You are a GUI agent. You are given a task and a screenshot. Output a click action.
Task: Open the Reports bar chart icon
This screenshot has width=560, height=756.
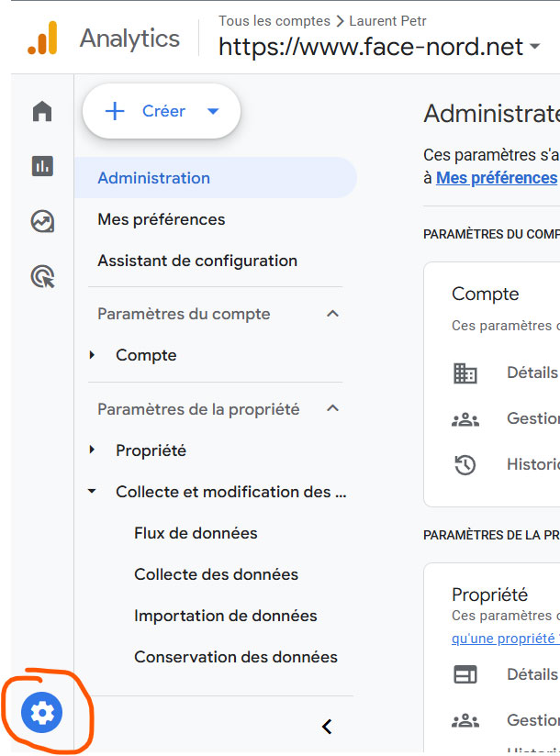pyautogui.click(x=42, y=166)
